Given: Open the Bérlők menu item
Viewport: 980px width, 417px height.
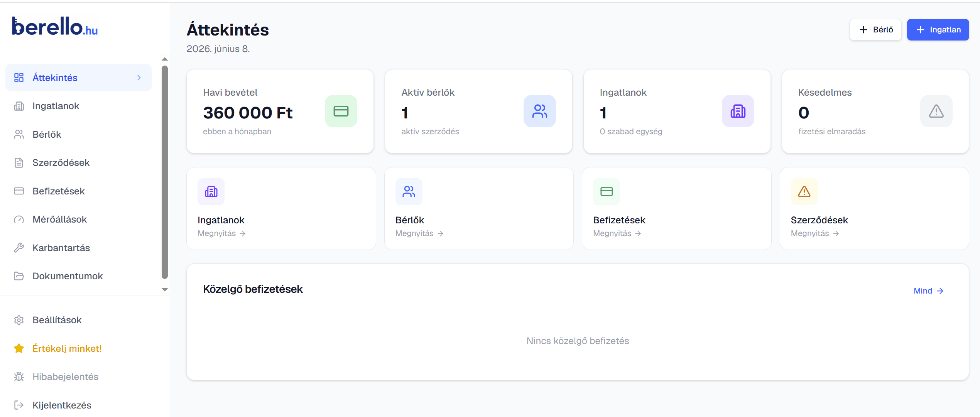Looking at the screenshot, I should [79, 134].
